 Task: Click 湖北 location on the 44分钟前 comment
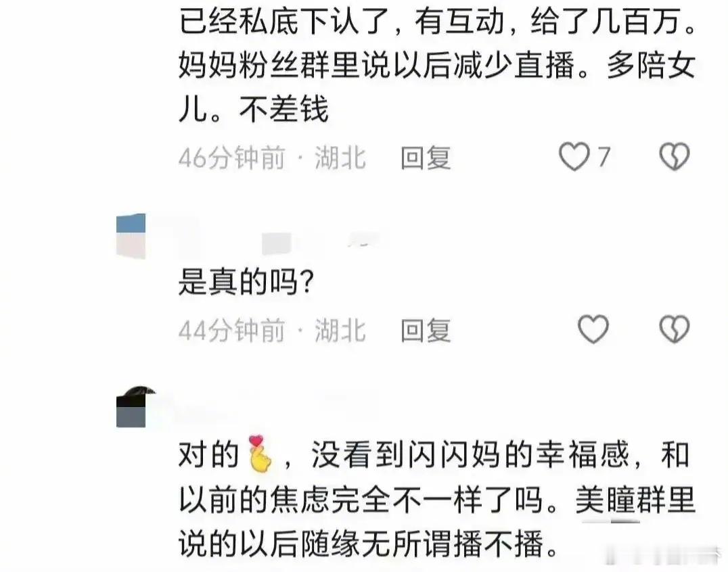340,331
